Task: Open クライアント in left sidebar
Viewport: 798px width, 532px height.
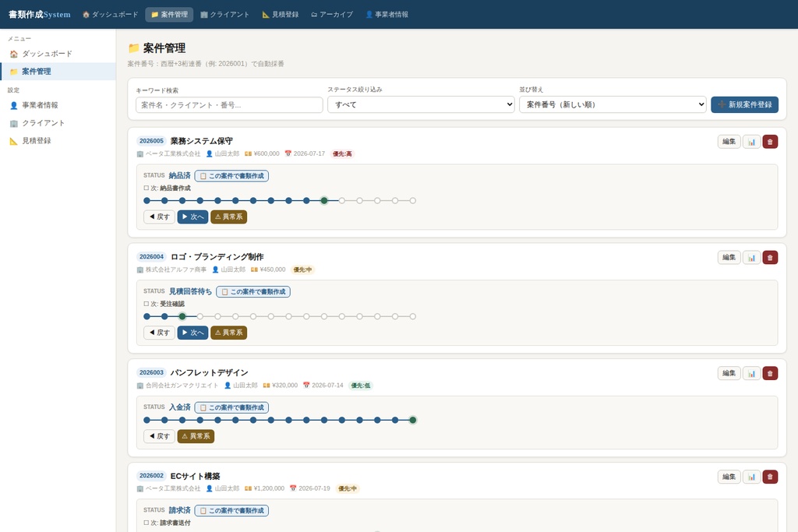Action: pos(58,122)
